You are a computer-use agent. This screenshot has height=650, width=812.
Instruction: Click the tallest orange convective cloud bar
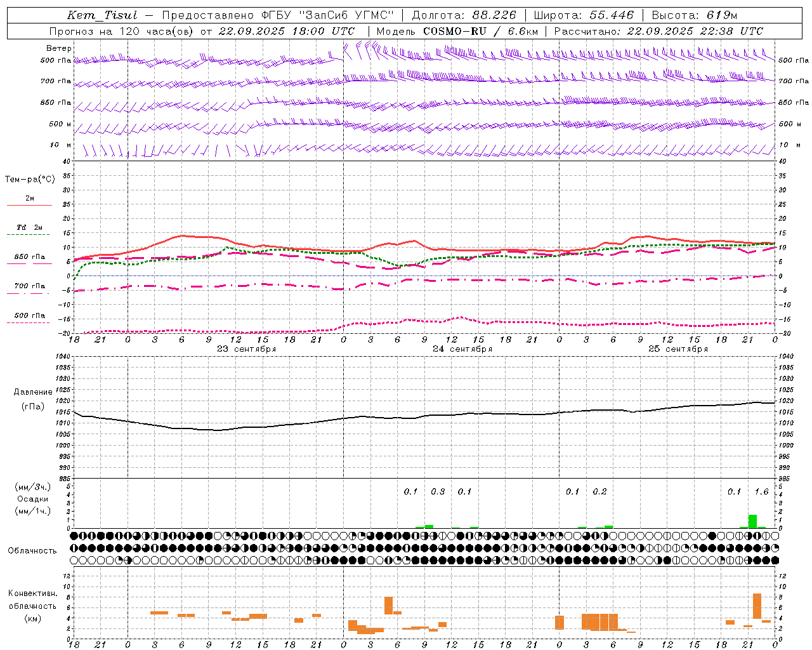coord(757,606)
